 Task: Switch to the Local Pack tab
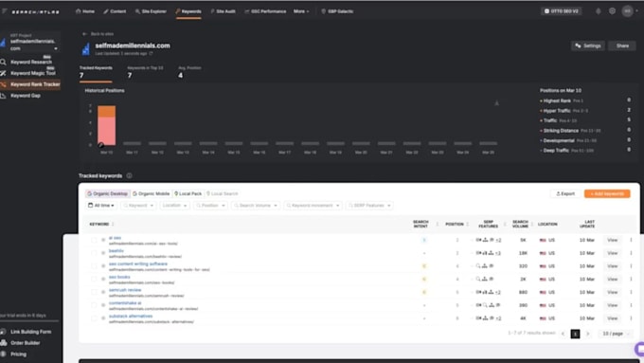point(188,193)
